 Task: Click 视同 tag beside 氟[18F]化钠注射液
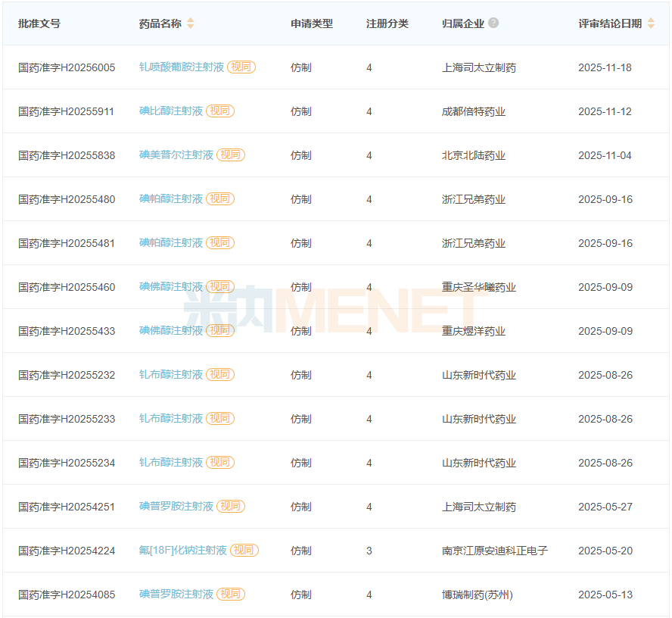tap(244, 551)
